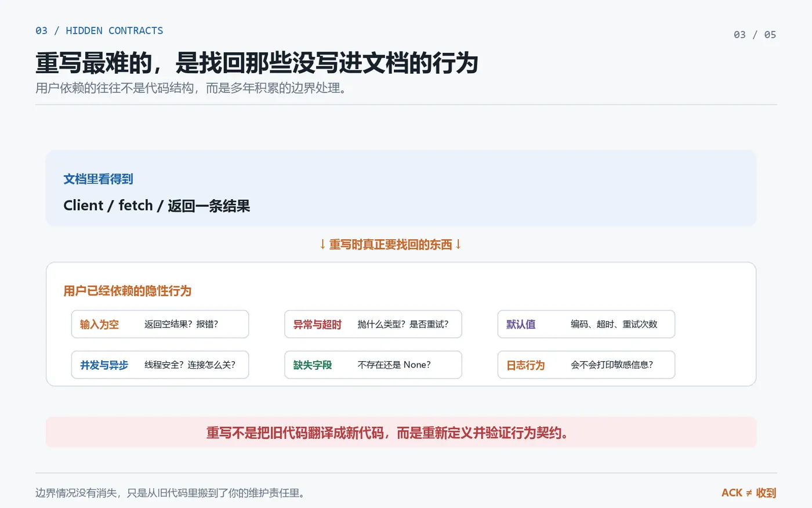Click the subtitle starting with "用户依赖的往往不是代码结构"
The image size is (812, 508).
(x=191, y=88)
